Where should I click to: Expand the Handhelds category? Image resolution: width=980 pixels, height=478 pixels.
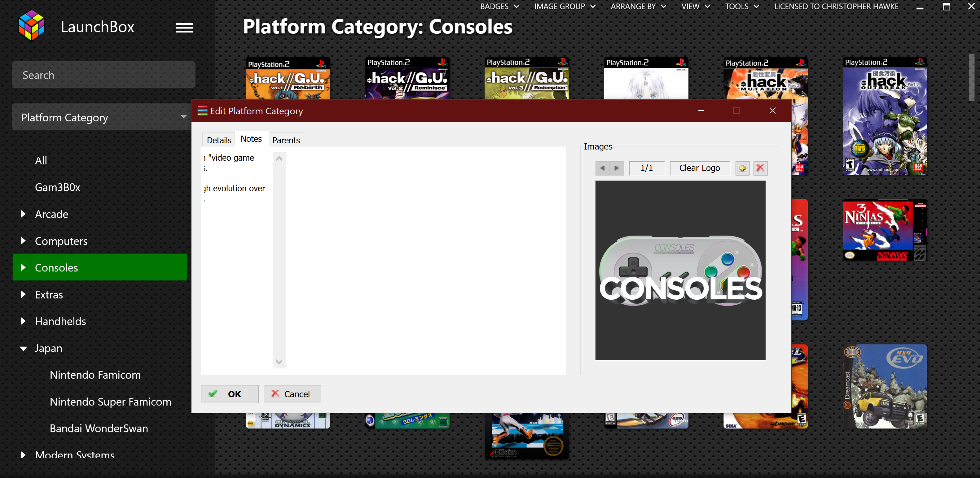coord(23,321)
